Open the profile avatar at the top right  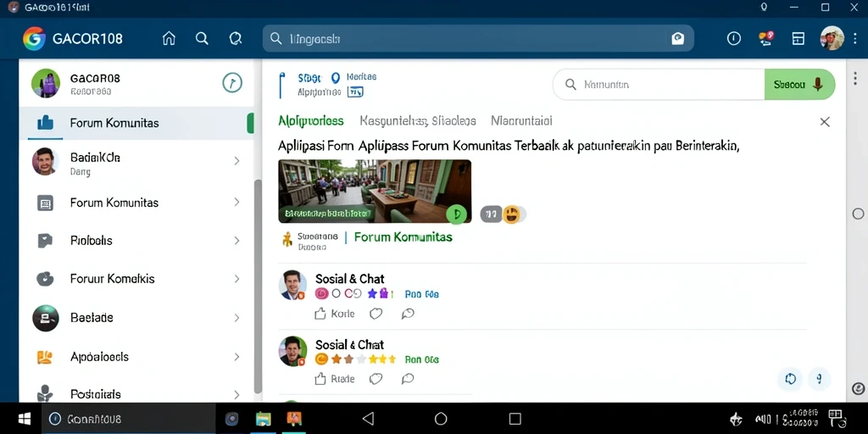pos(832,38)
